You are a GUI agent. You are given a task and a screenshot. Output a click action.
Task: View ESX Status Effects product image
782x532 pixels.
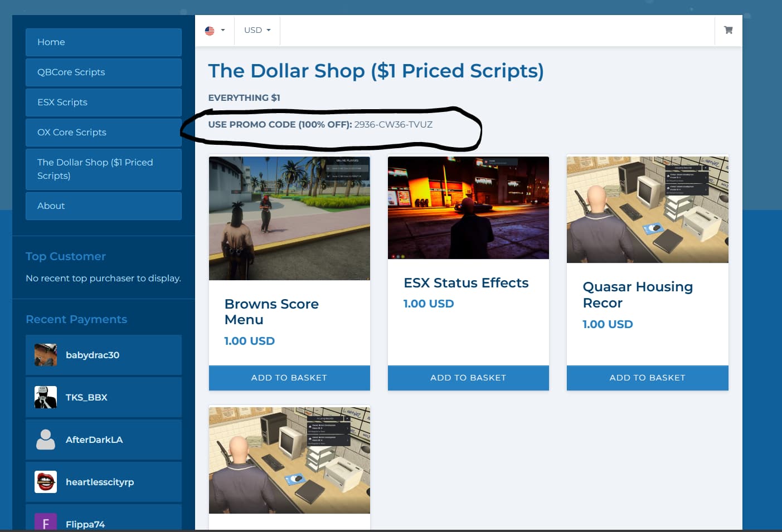(x=468, y=208)
